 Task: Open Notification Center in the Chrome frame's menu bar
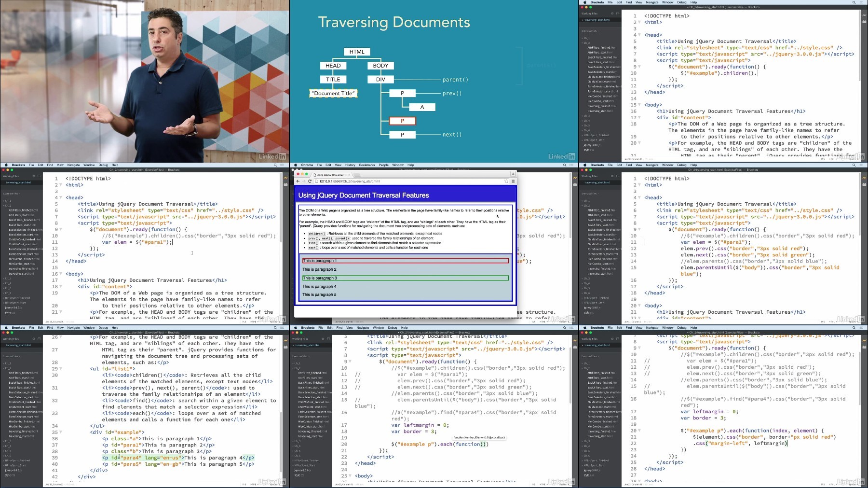(x=572, y=165)
